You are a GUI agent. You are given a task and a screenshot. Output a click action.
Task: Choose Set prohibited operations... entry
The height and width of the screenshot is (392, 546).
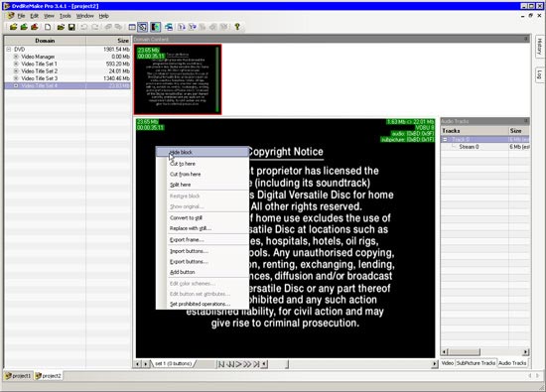(202, 305)
